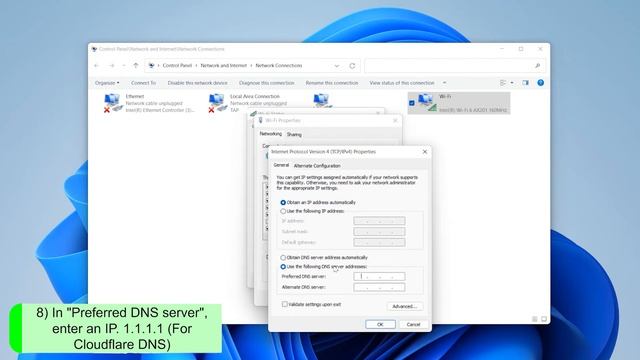Click the Alternate DNS server field
The image size is (640, 360).
coord(379,287)
